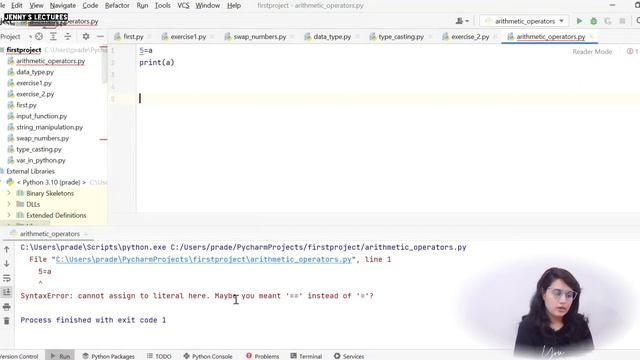Click the expand all icon in Project panel

pyautogui.click(x=53, y=36)
